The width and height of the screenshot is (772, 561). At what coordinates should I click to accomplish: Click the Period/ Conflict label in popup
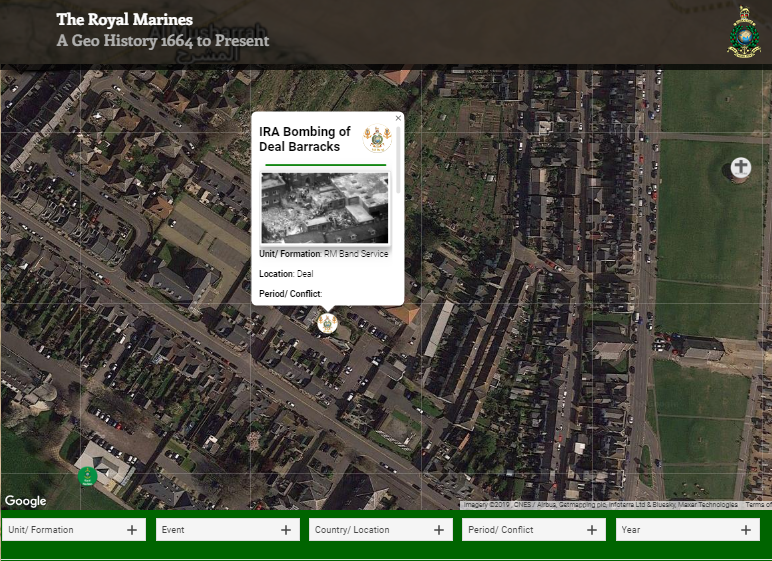[x=290, y=294]
